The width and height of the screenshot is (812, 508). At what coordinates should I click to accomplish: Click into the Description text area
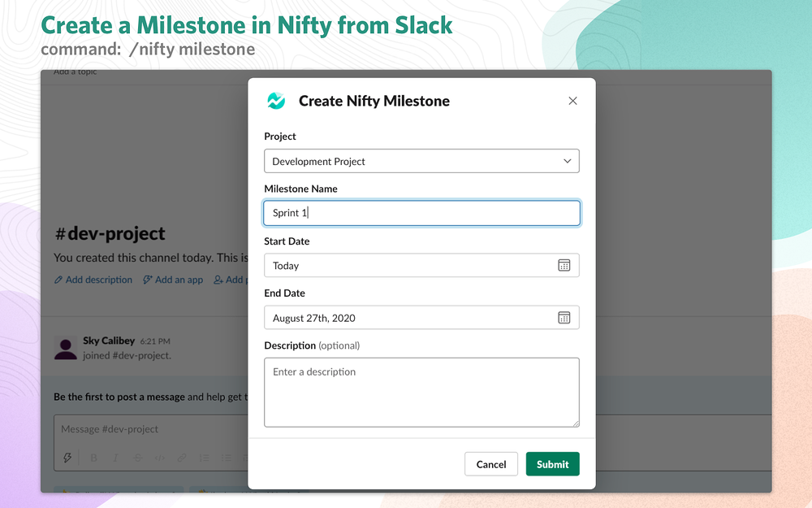[421, 393]
